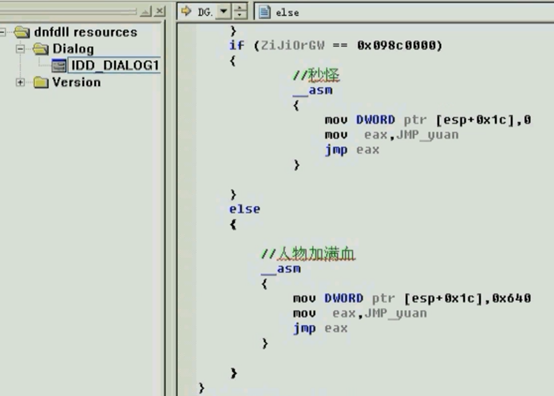
Task: Click the DG. scope arrow icon
Action: point(186,12)
